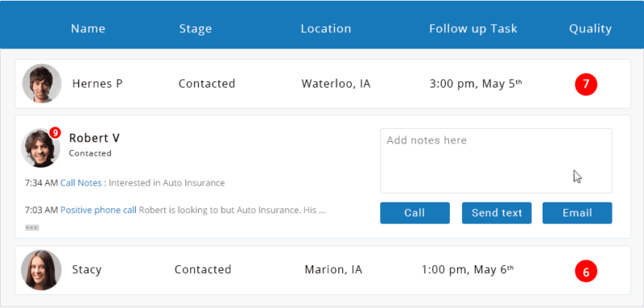Select the name Hernes P

point(97,84)
